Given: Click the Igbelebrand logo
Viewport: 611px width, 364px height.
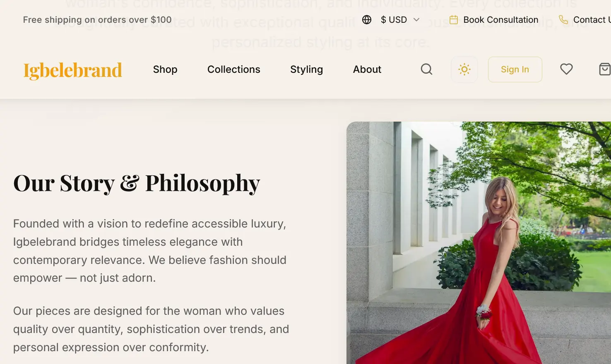Looking at the screenshot, I should click(x=73, y=70).
